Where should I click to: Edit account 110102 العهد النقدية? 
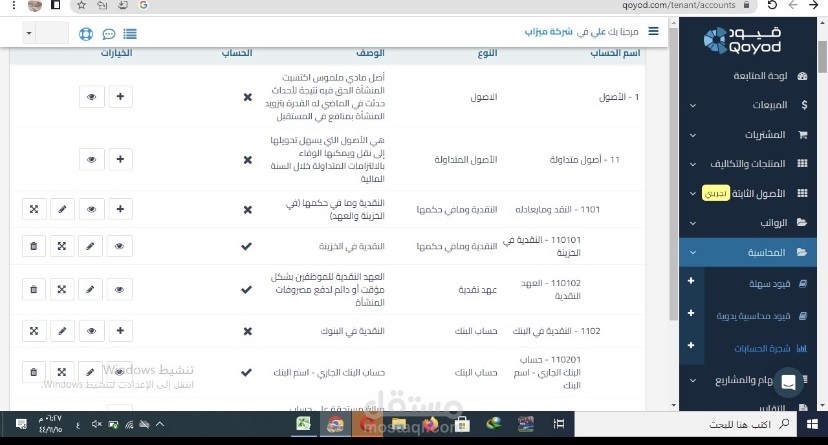(x=90, y=289)
